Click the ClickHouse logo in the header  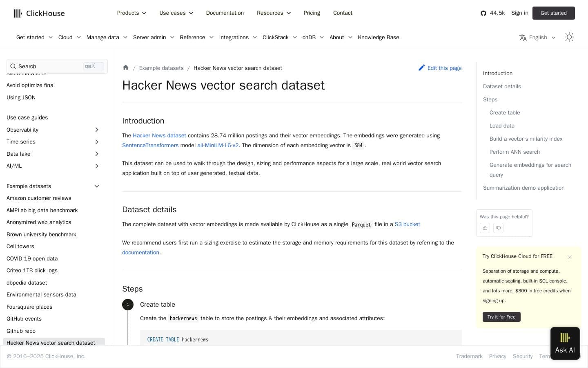pos(39,13)
